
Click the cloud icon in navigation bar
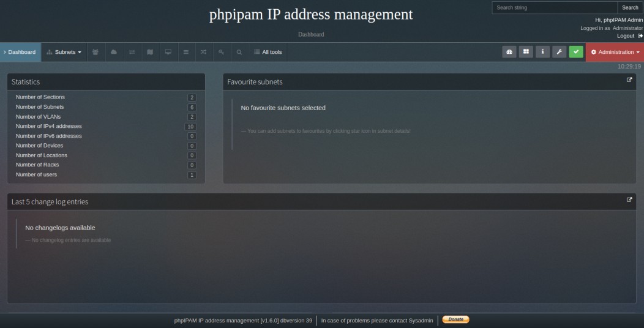point(114,52)
